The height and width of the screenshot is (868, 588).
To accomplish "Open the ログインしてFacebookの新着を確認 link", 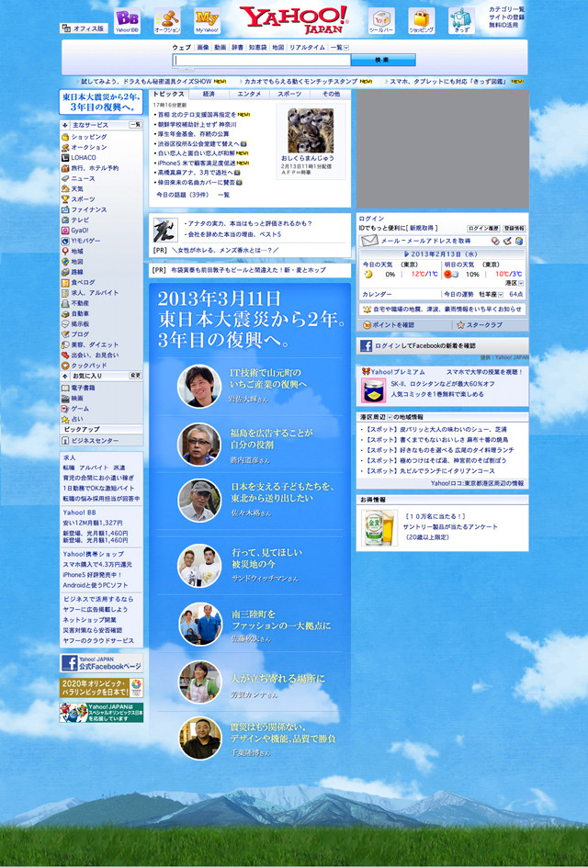I will 425,346.
